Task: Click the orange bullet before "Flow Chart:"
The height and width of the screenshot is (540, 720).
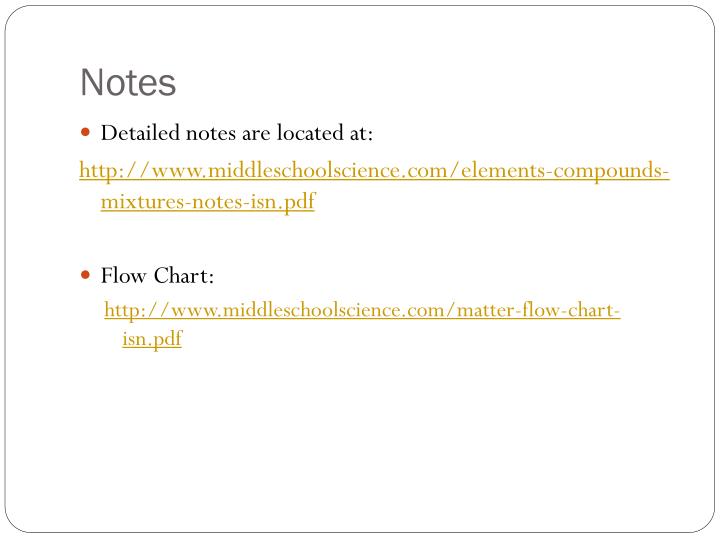Action: coord(85,275)
